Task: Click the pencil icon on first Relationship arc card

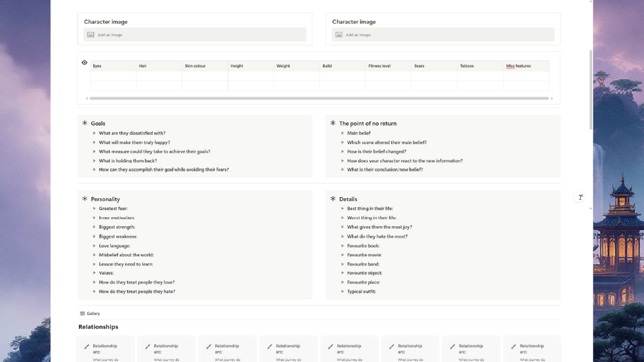Action: tap(87, 347)
